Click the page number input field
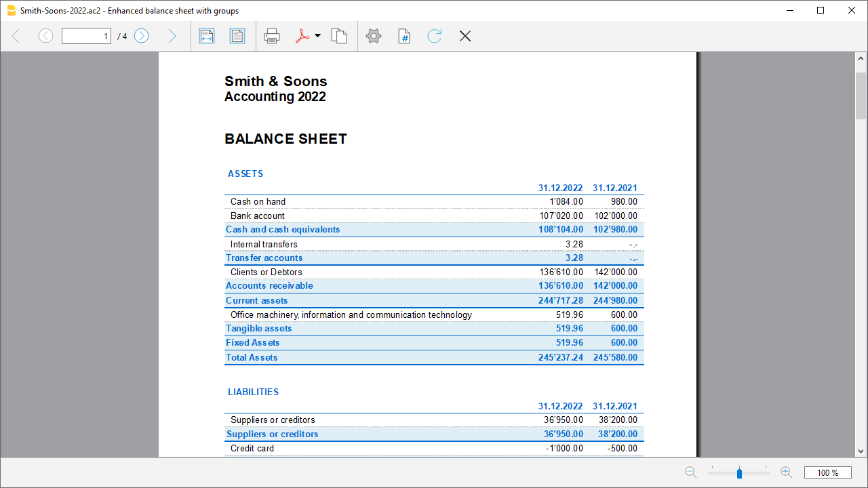The image size is (868, 488). (86, 36)
